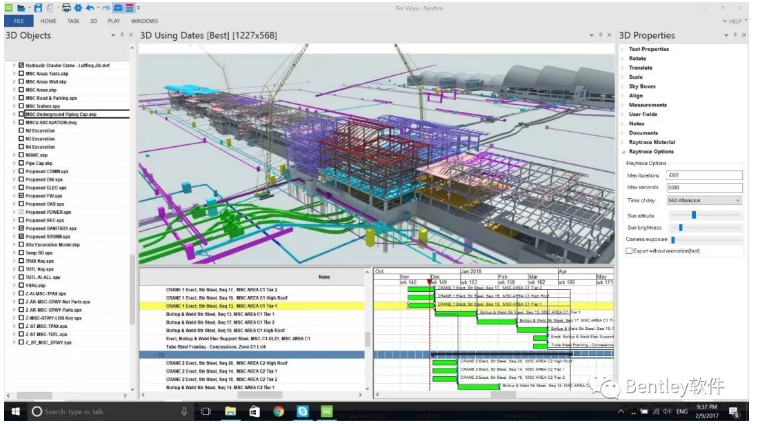Click the Save floppy disk icon
The image size is (757, 424).
(38, 8)
